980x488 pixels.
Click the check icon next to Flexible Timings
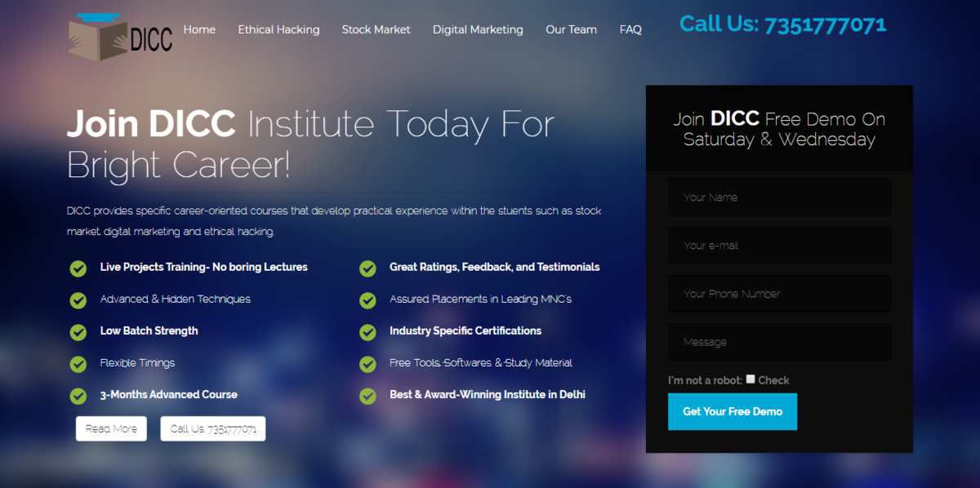(x=78, y=364)
